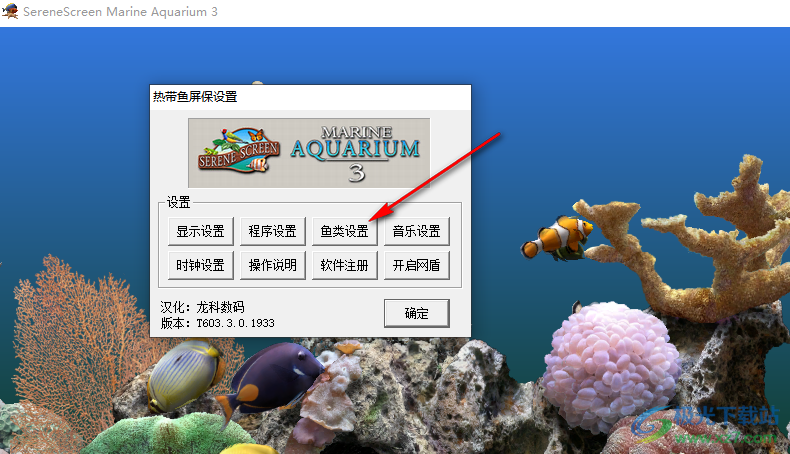Open the 软件注册 registration dialog
The image size is (790, 454).
click(345, 265)
